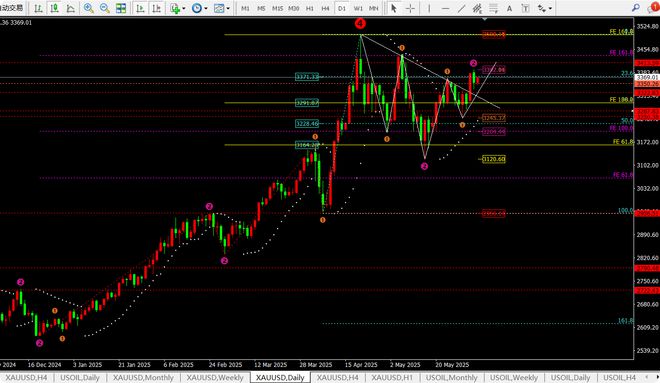Click the zoom out magnifier icon
Viewport: 660px width, 383px height.
105,8
